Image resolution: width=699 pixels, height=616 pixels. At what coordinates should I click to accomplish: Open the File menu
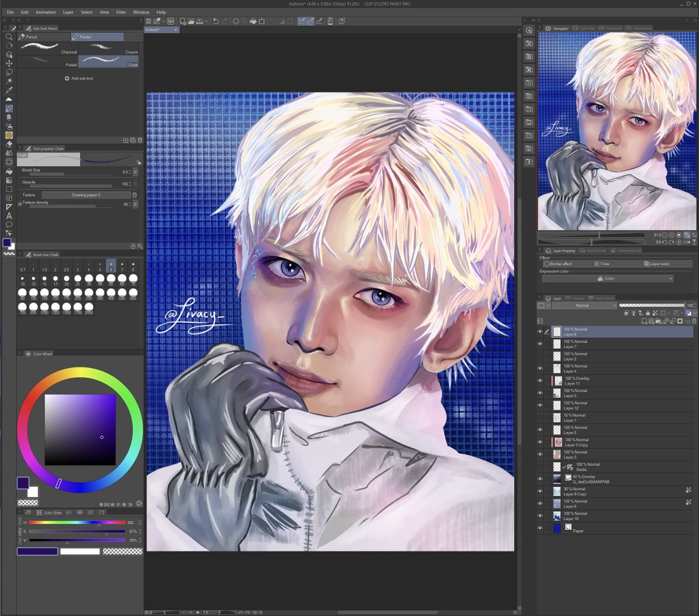coord(10,12)
